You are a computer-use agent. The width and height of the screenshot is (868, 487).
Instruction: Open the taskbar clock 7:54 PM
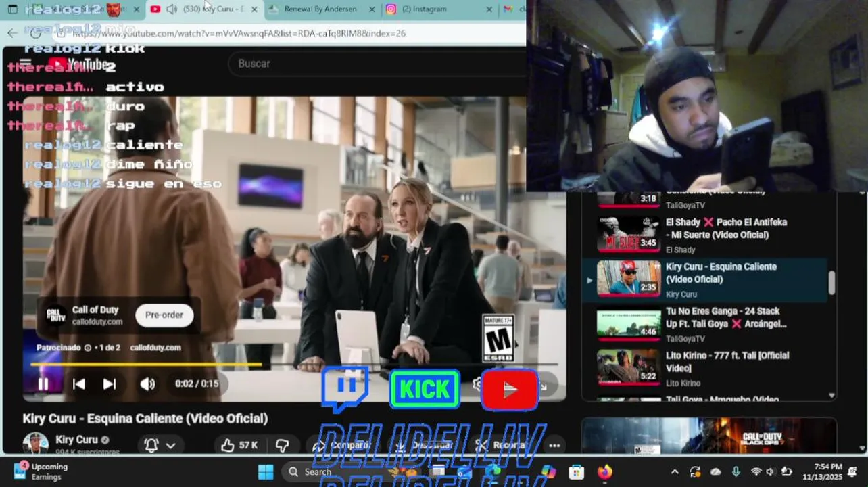click(x=822, y=471)
